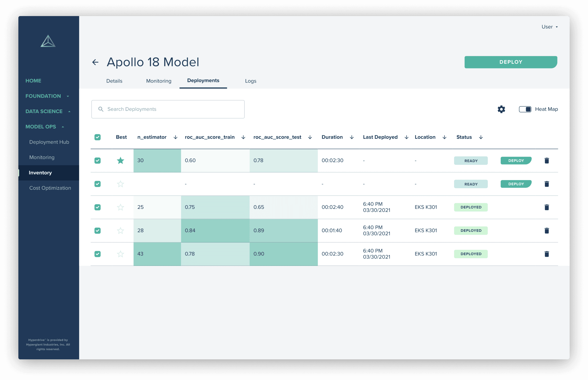Viewport: 588px width, 380px height.
Task: Deploy the empty second-row model
Action: 516,184
